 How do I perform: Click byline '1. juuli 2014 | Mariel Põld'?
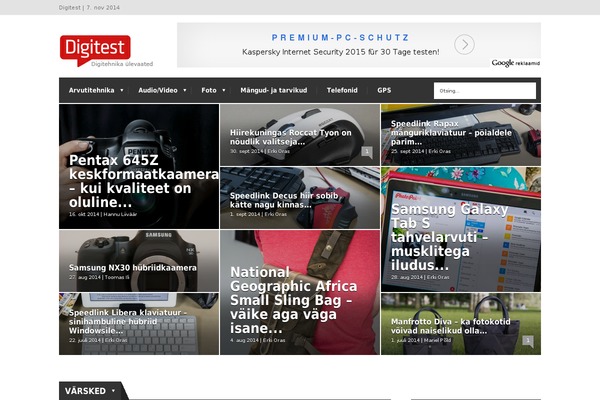[421, 340]
